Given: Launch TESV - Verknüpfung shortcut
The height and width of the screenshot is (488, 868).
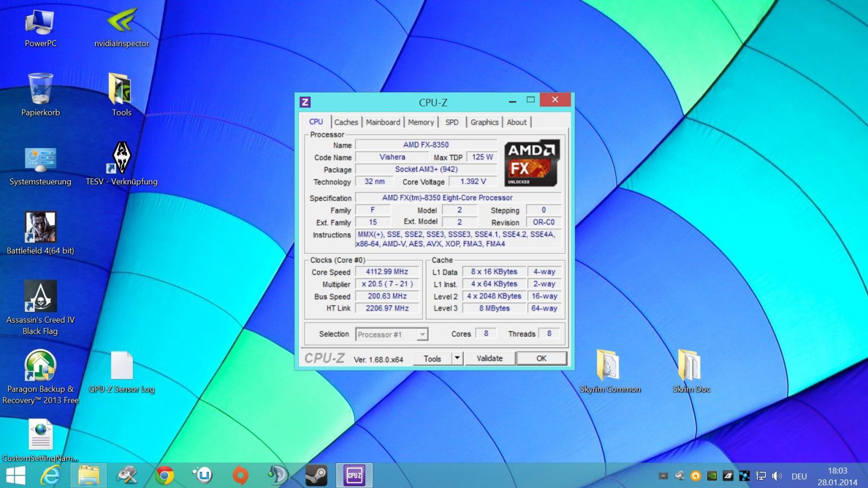Looking at the screenshot, I should click(x=122, y=164).
